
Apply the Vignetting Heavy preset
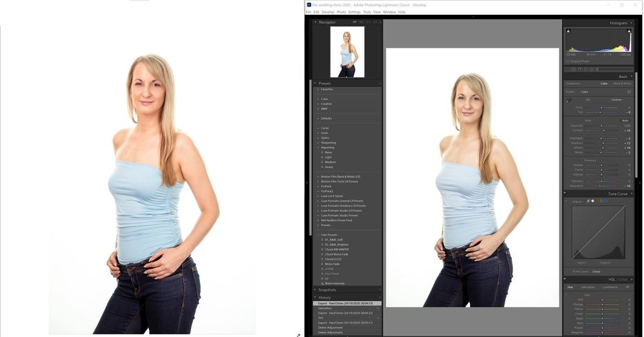click(x=329, y=168)
